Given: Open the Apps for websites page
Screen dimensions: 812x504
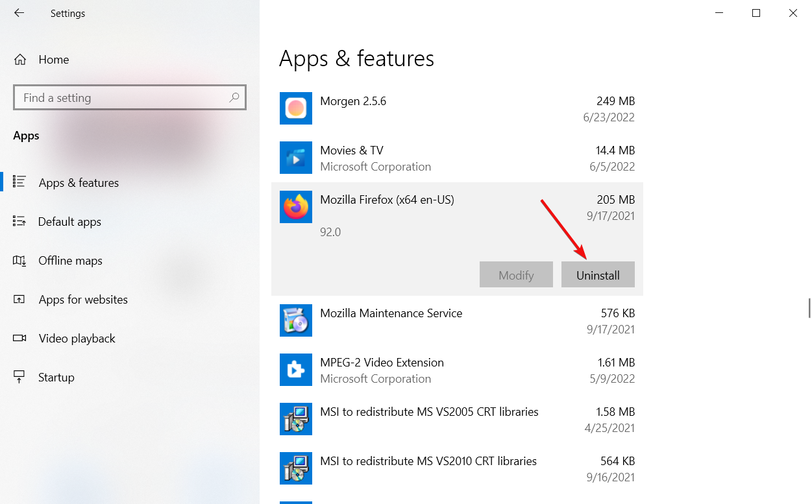Looking at the screenshot, I should click(130, 299).
